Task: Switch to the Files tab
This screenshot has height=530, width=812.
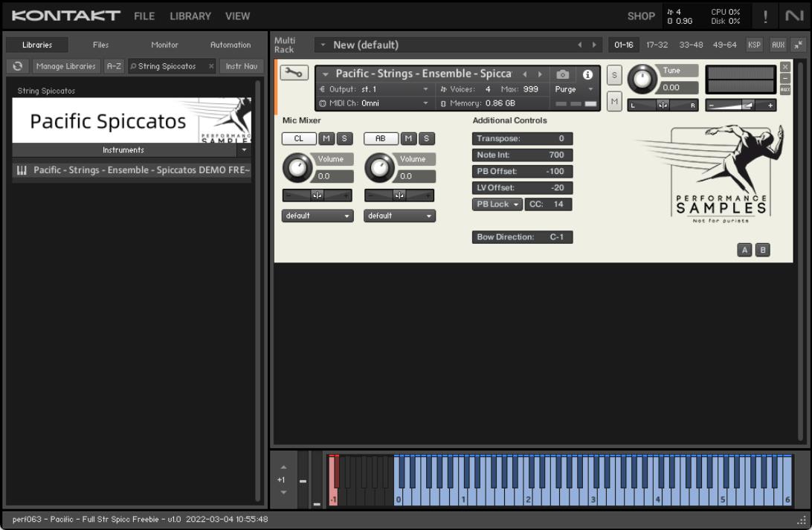Action: pyautogui.click(x=100, y=45)
